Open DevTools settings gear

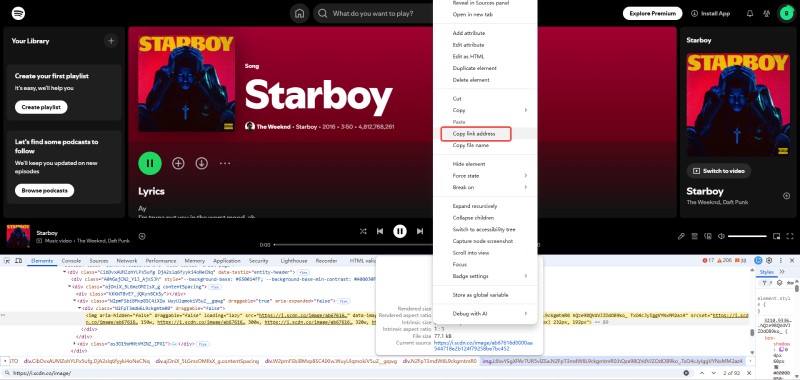coord(769,260)
